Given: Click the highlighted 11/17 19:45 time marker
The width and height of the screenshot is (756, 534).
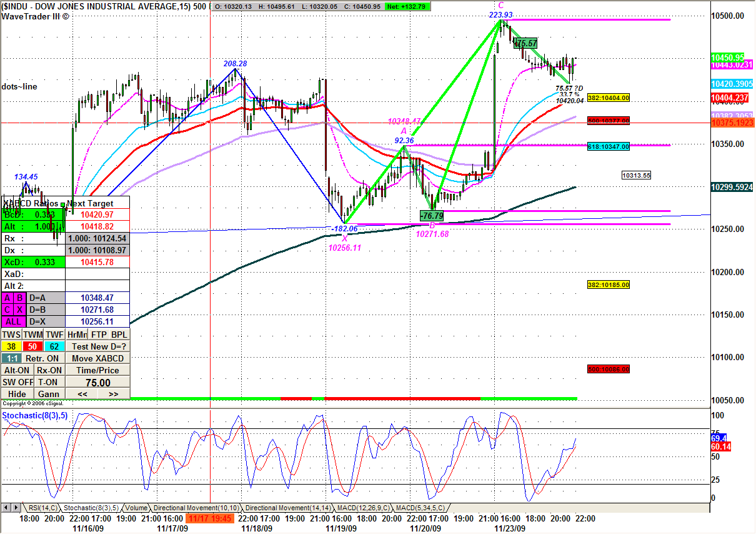Looking at the screenshot, I should click(210, 518).
